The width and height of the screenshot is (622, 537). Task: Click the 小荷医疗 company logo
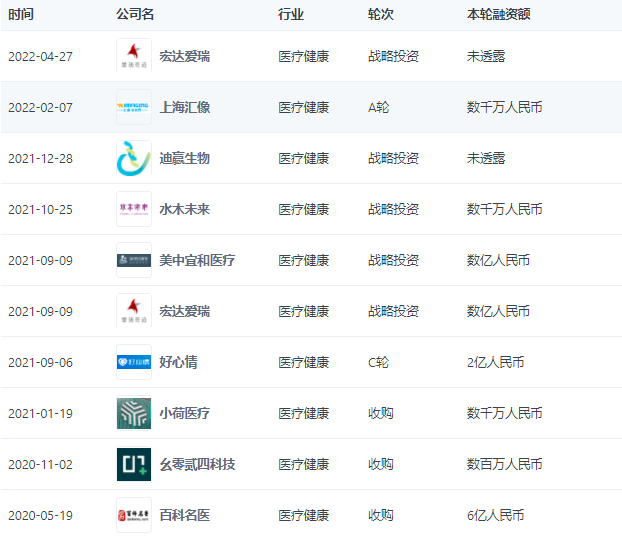(134, 413)
